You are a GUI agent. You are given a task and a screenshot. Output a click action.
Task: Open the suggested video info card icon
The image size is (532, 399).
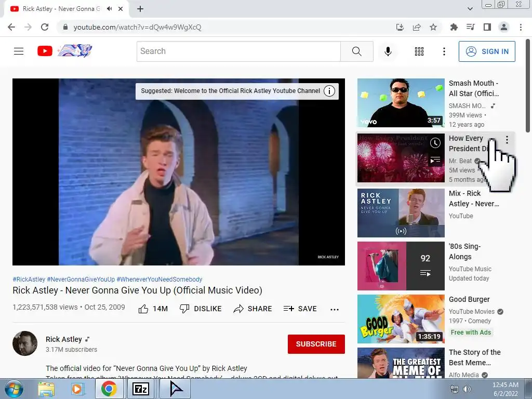pyautogui.click(x=329, y=91)
